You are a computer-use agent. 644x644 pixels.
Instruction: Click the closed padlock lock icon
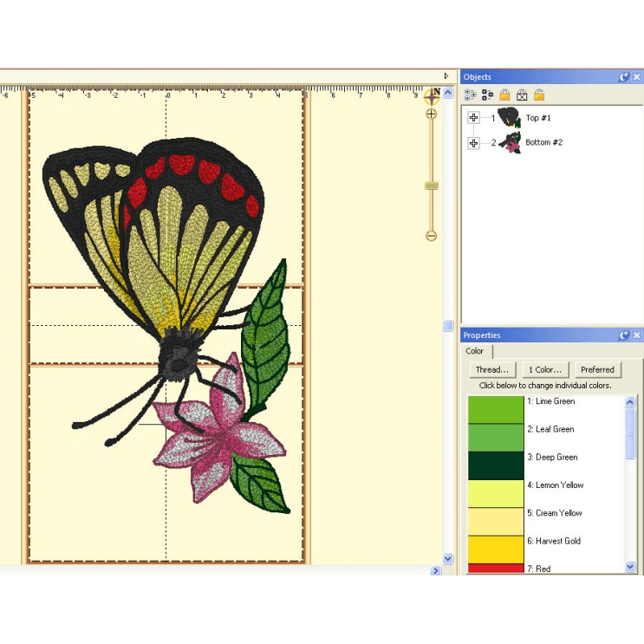(x=504, y=95)
